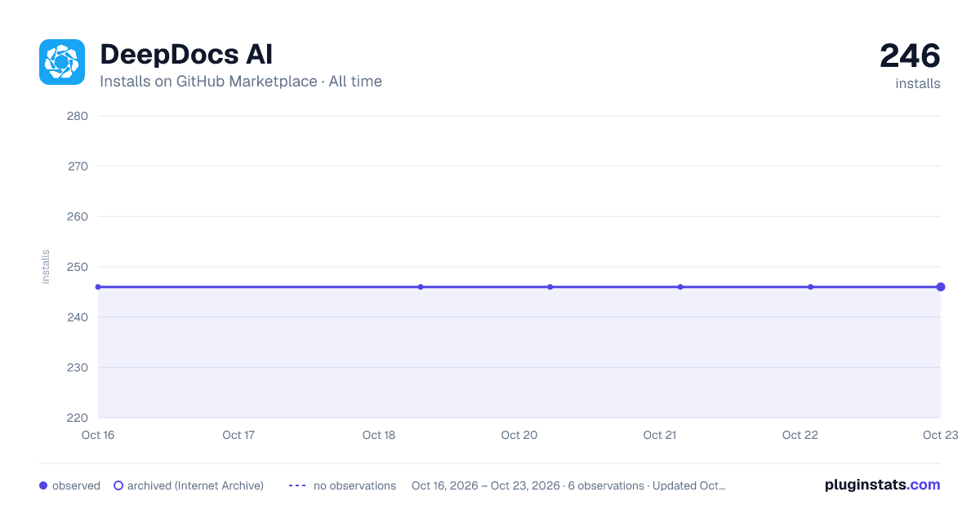Screen dimensions: 980x514
Task: Click the dashed 'no observations' legend line
Action: point(297,485)
